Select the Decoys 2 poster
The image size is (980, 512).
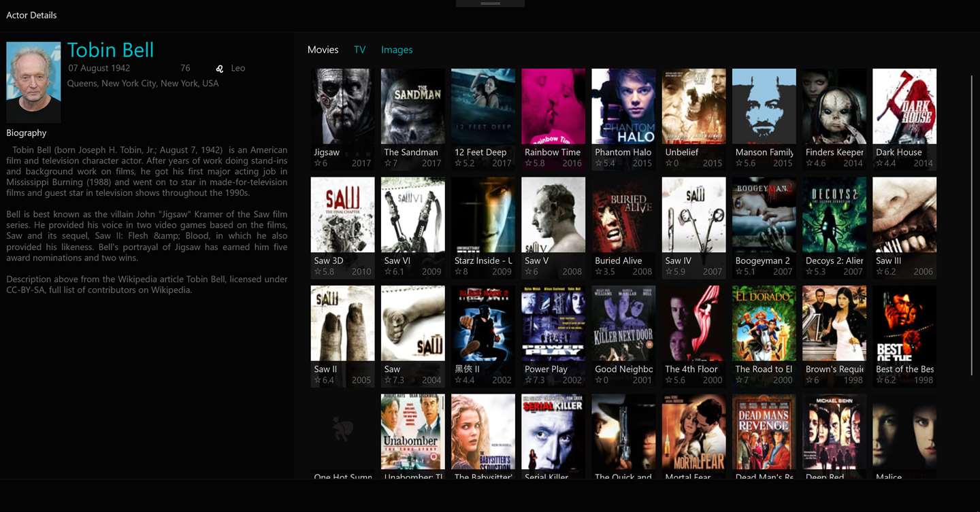pyautogui.click(x=834, y=215)
